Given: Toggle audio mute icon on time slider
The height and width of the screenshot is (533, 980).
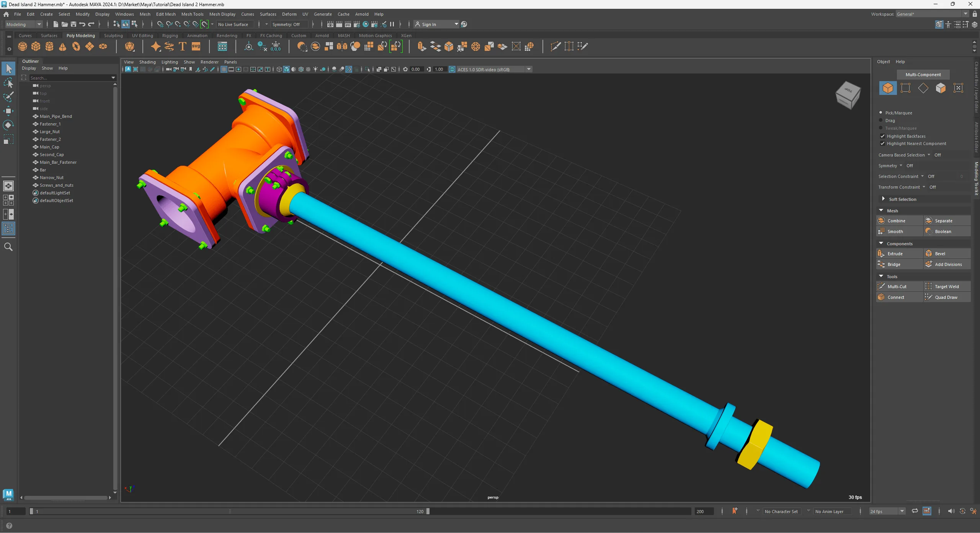Looking at the screenshot, I should pos(951,511).
